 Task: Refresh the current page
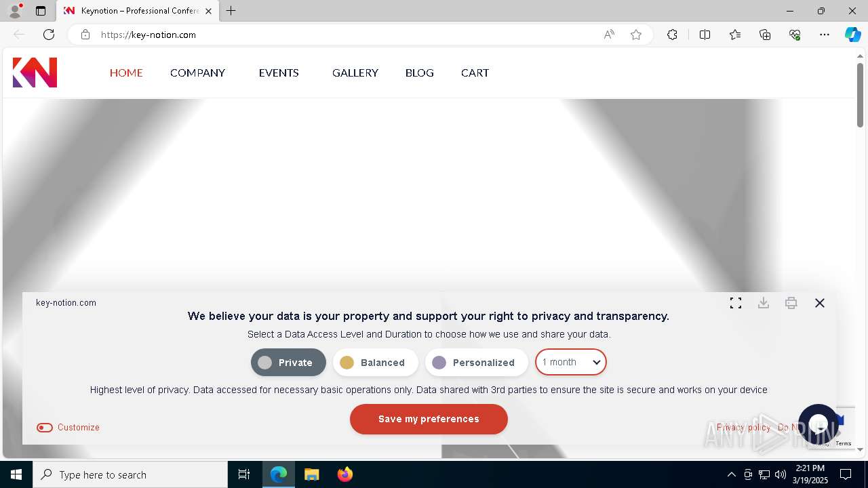click(49, 35)
